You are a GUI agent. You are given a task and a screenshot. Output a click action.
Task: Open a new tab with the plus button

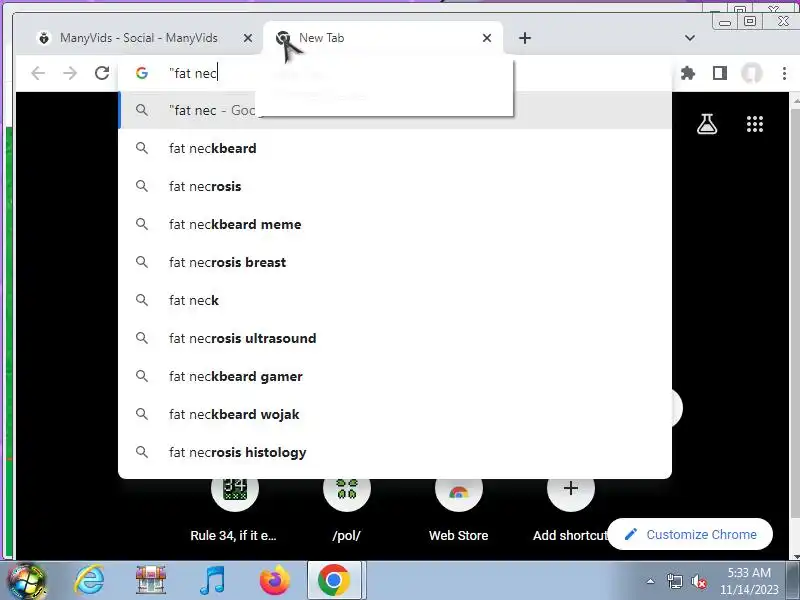point(525,38)
